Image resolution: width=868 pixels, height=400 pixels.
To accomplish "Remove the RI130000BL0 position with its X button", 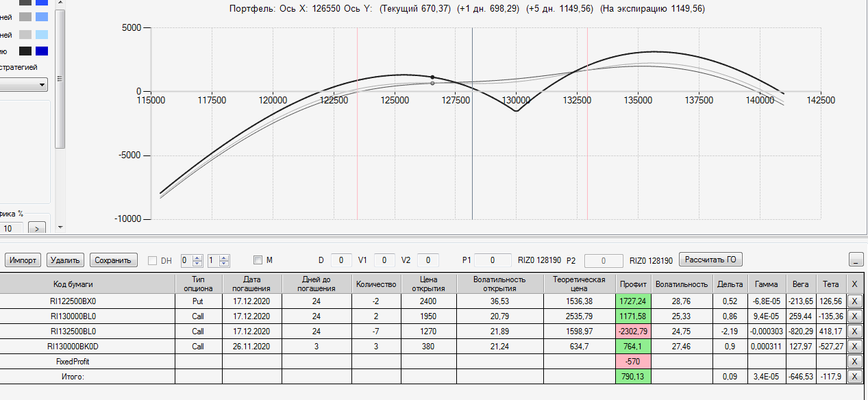I will (854, 316).
